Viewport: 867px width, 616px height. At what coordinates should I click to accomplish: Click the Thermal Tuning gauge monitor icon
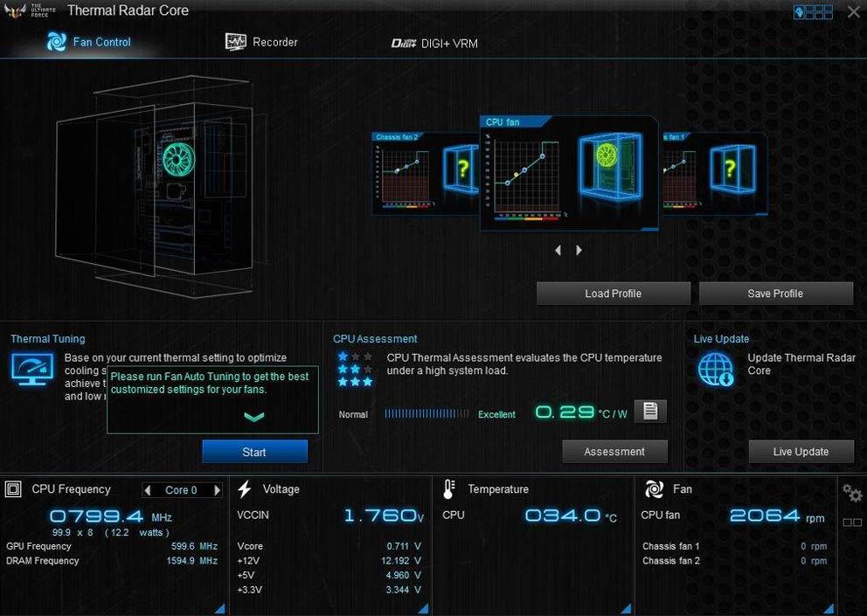pyautogui.click(x=32, y=370)
